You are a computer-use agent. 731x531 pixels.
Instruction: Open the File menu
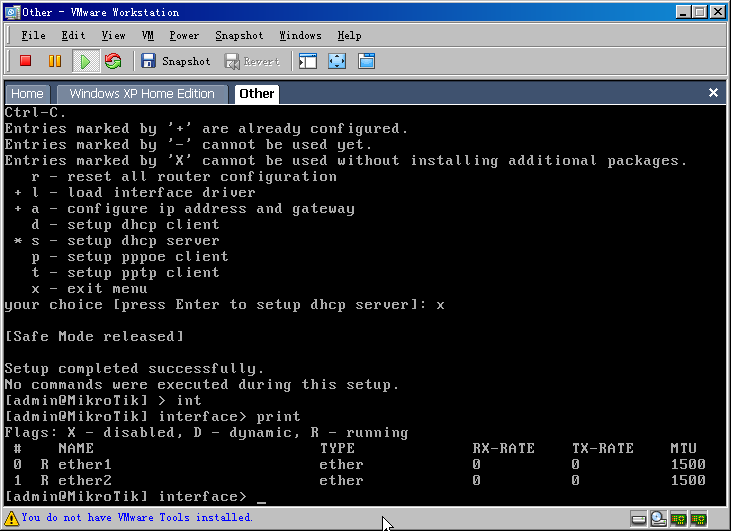(34, 35)
